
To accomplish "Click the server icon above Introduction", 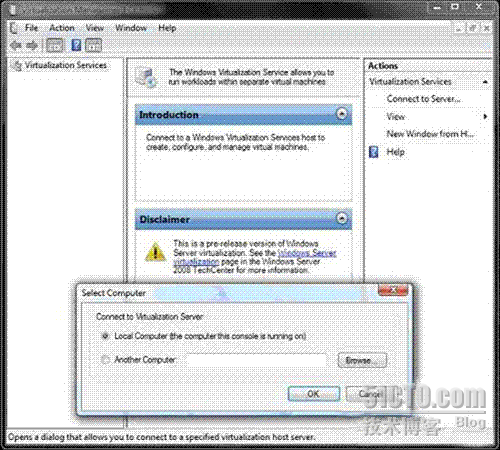I will point(146,78).
